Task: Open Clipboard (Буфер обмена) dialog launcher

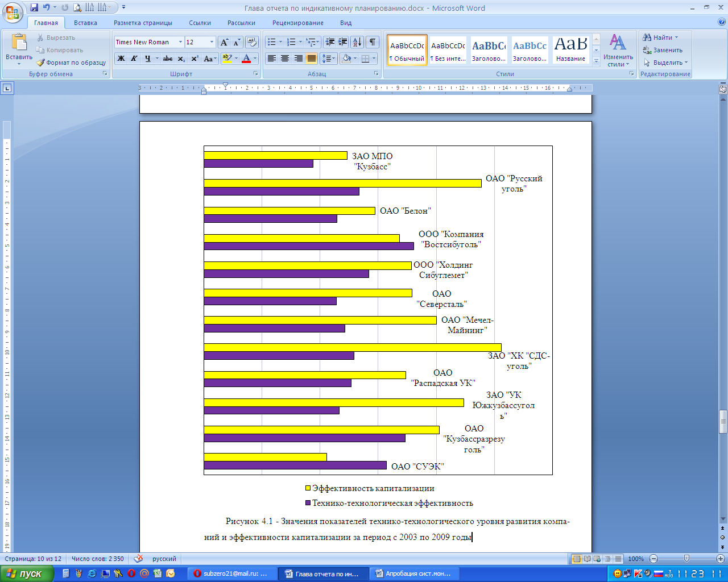Action: point(105,74)
